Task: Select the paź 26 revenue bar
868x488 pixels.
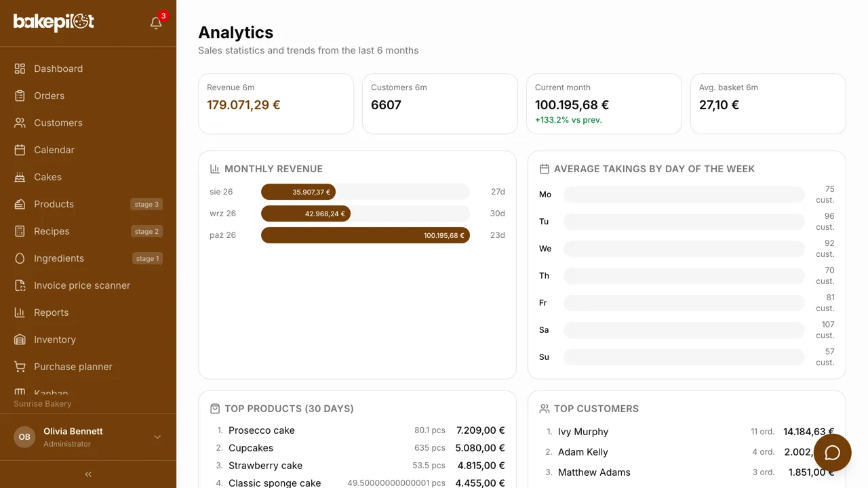Action: (366, 235)
